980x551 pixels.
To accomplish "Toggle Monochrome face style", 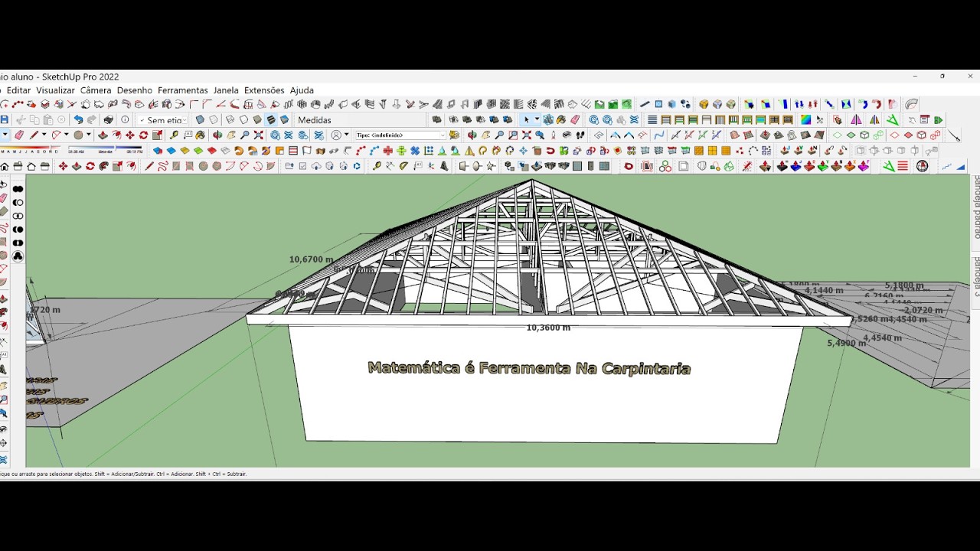I will click(284, 119).
